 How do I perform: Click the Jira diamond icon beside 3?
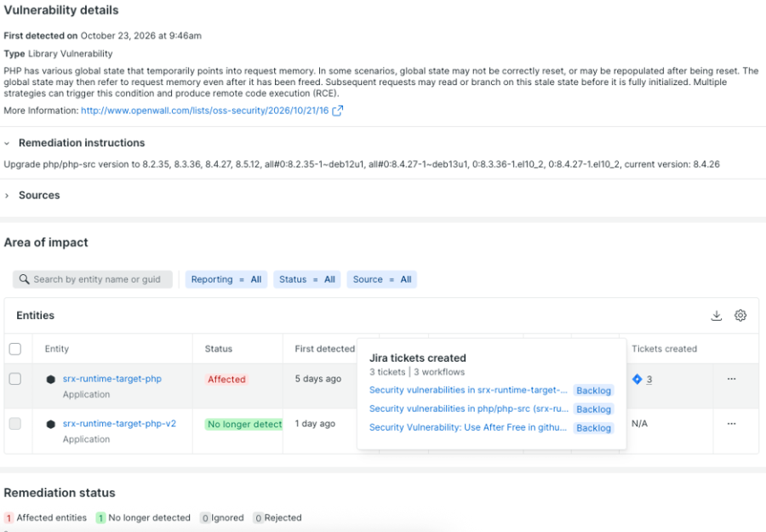pos(637,379)
